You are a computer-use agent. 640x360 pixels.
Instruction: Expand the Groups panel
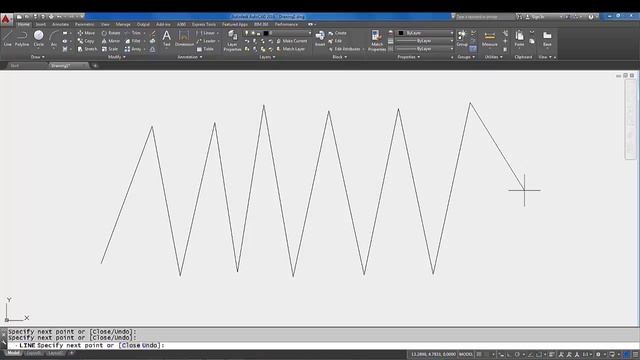pyautogui.click(x=466, y=57)
